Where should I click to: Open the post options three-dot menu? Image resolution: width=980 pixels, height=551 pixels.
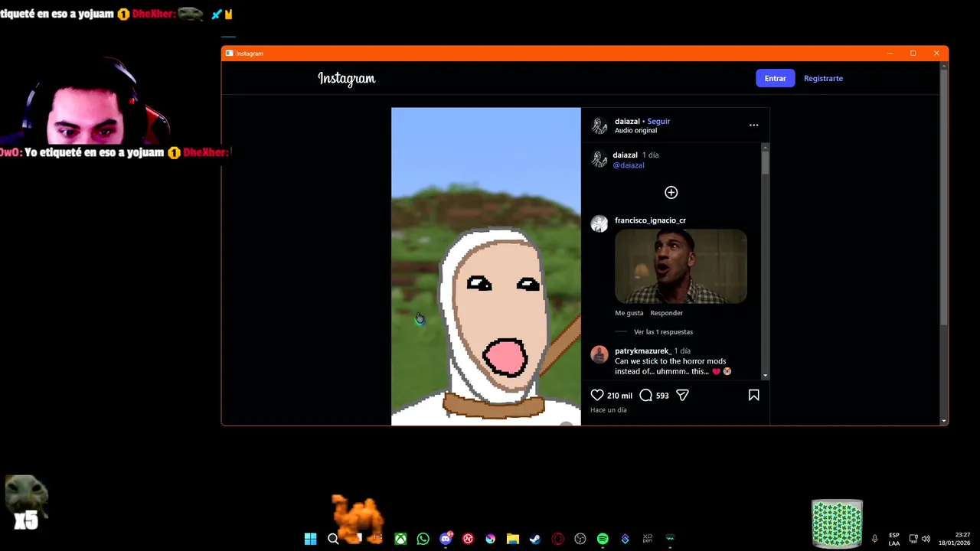click(x=753, y=126)
